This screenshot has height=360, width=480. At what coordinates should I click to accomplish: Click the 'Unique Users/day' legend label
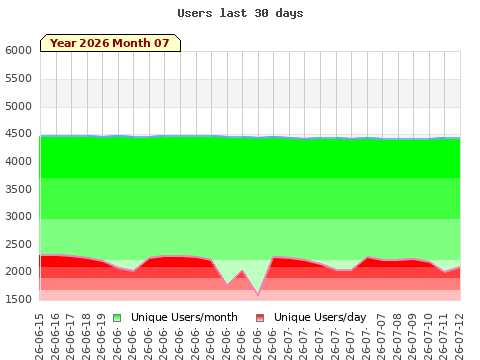point(320,317)
